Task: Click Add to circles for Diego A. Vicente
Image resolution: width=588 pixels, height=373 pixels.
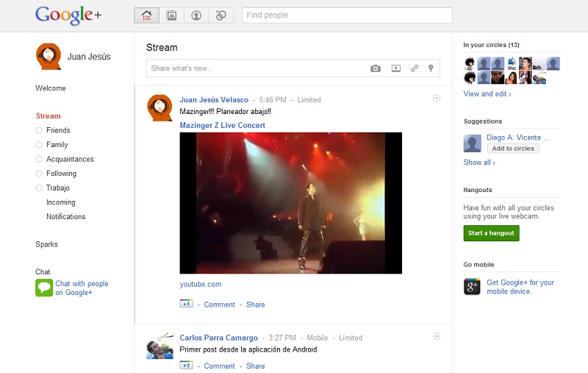Action: [513, 148]
